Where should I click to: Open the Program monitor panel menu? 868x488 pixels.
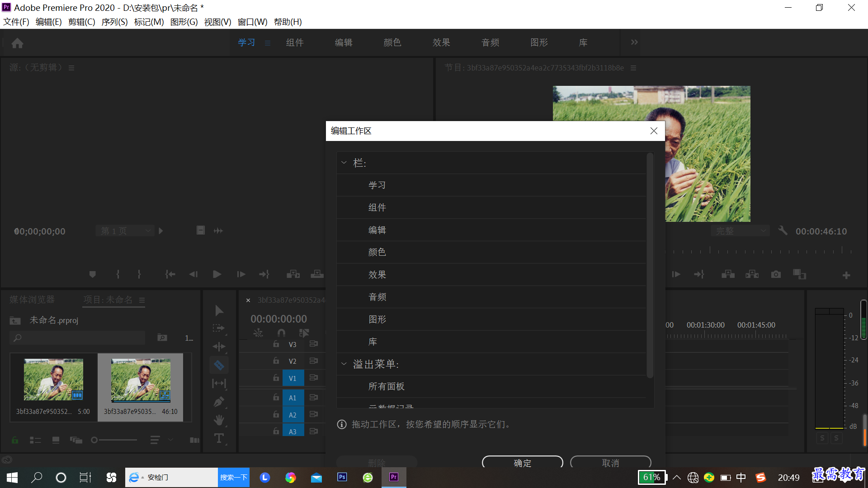(x=633, y=68)
